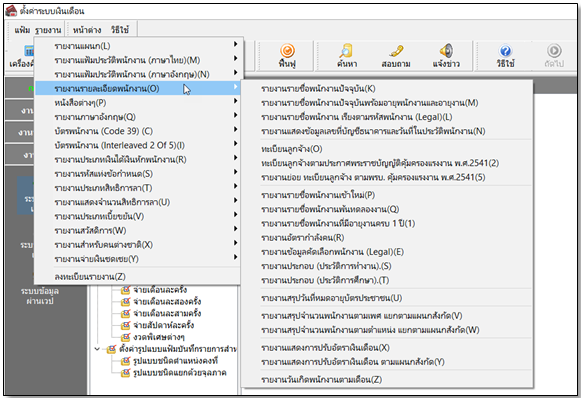Click the app icon in title bar
Viewport: 581px width, 398px height.
(x=11, y=11)
